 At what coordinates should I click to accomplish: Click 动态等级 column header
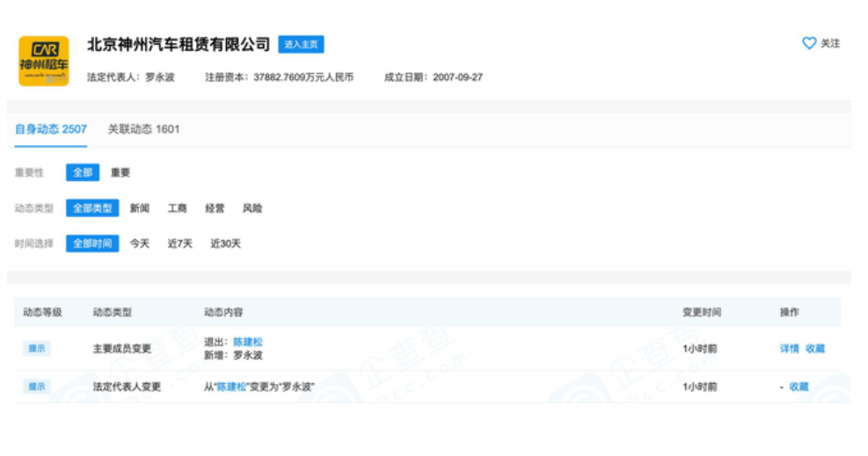(x=42, y=312)
